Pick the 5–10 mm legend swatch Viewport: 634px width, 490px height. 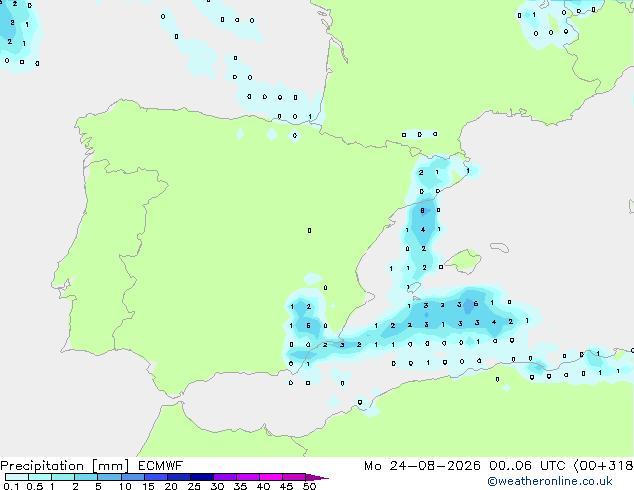(109, 477)
